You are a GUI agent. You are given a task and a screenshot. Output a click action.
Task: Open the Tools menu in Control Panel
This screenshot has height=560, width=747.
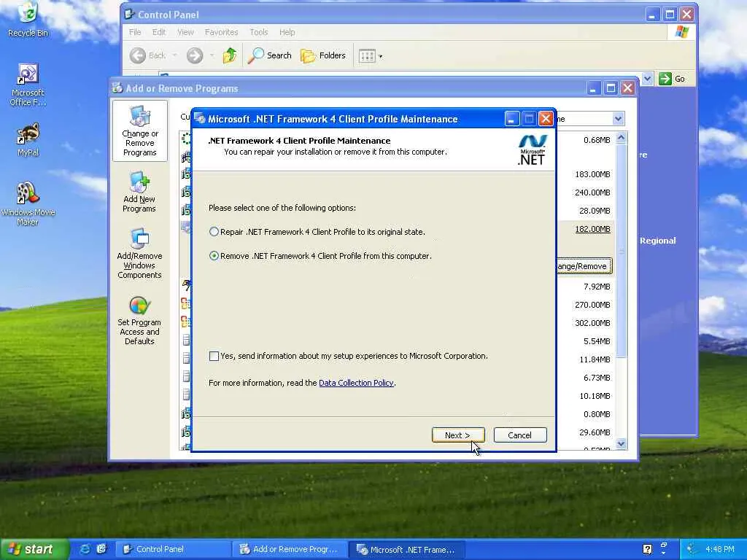259,32
